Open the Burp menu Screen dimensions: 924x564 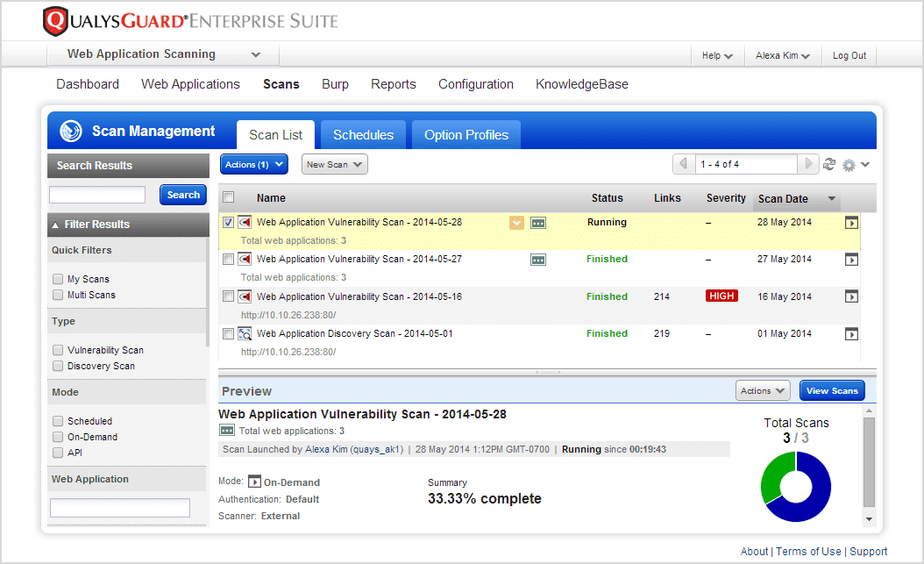[x=335, y=84]
